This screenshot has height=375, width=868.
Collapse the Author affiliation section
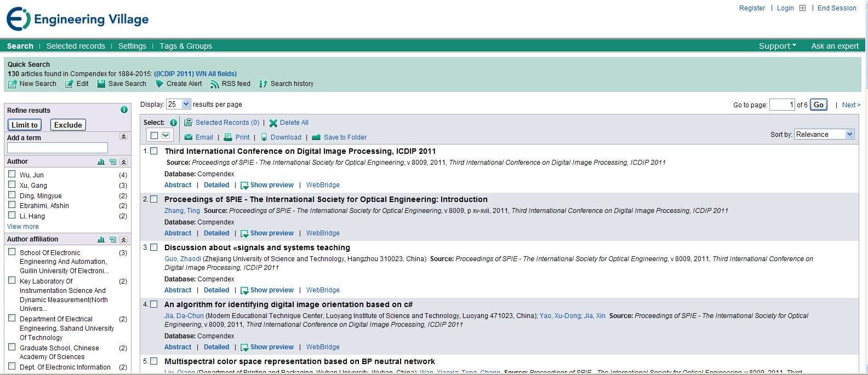click(x=123, y=240)
